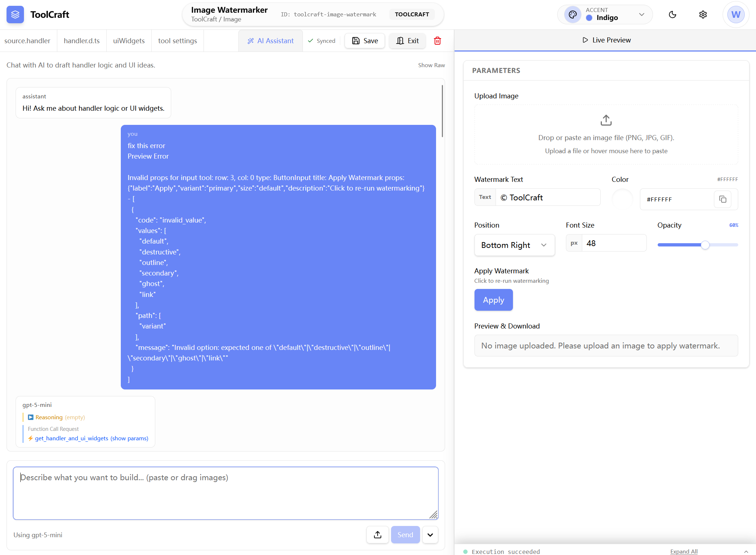Viewport: 756px width, 555px height.
Task: Click the Watermark Text input field
Action: [547, 197]
